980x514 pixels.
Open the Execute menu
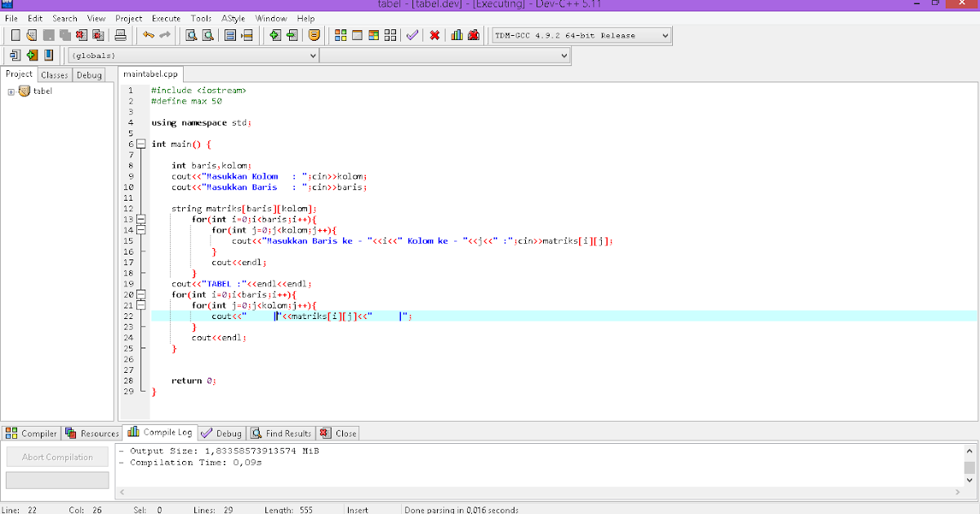[x=166, y=17]
